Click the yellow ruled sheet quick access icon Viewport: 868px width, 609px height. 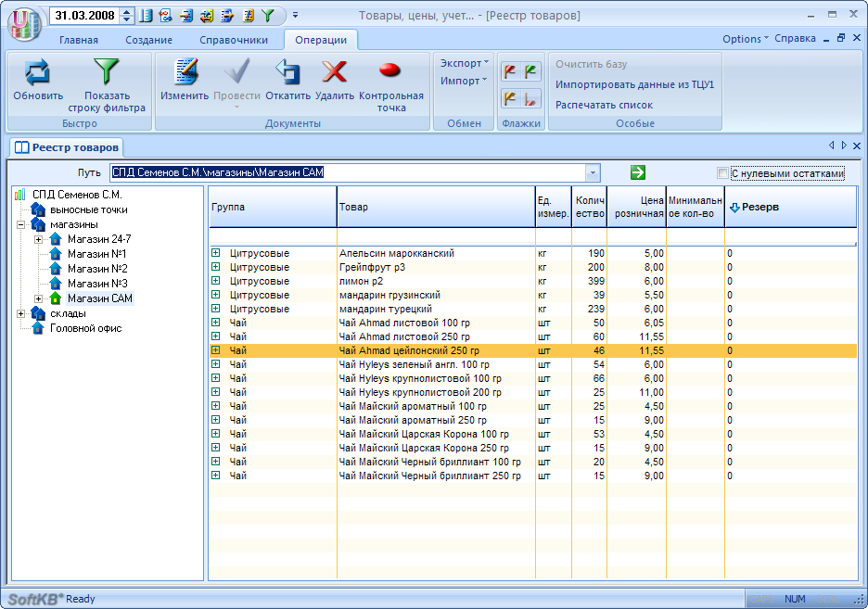pyautogui.click(x=248, y=16)
